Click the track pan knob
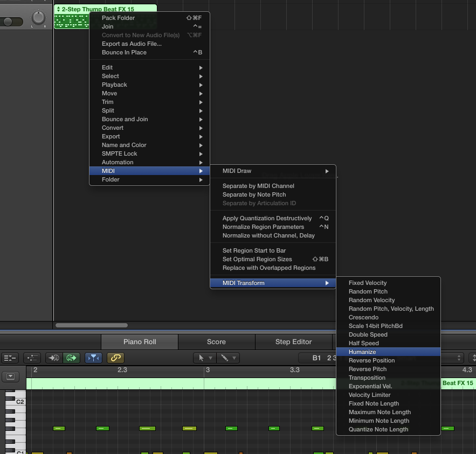Image resolution: width=476 pixels, height=454 pixels. (x=38, y=18)
